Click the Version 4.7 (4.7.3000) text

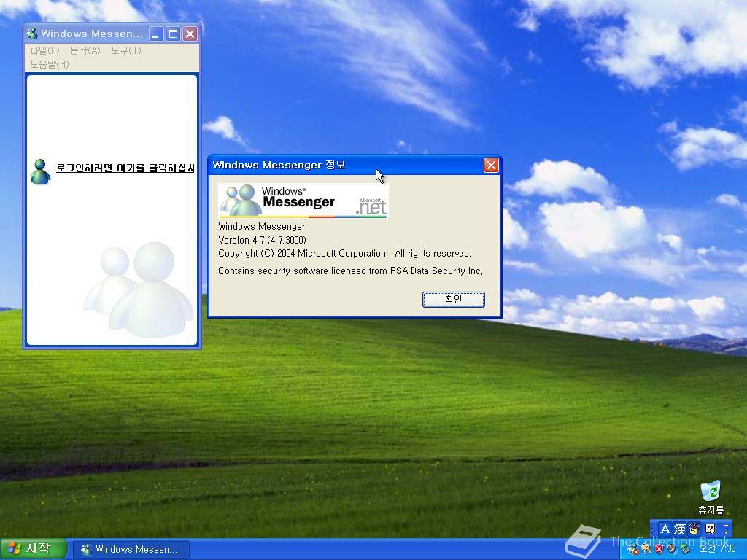tap(262, 240)
